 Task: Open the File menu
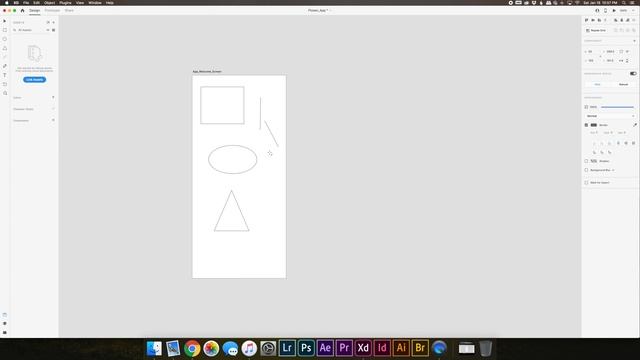(x=26, y=2)
